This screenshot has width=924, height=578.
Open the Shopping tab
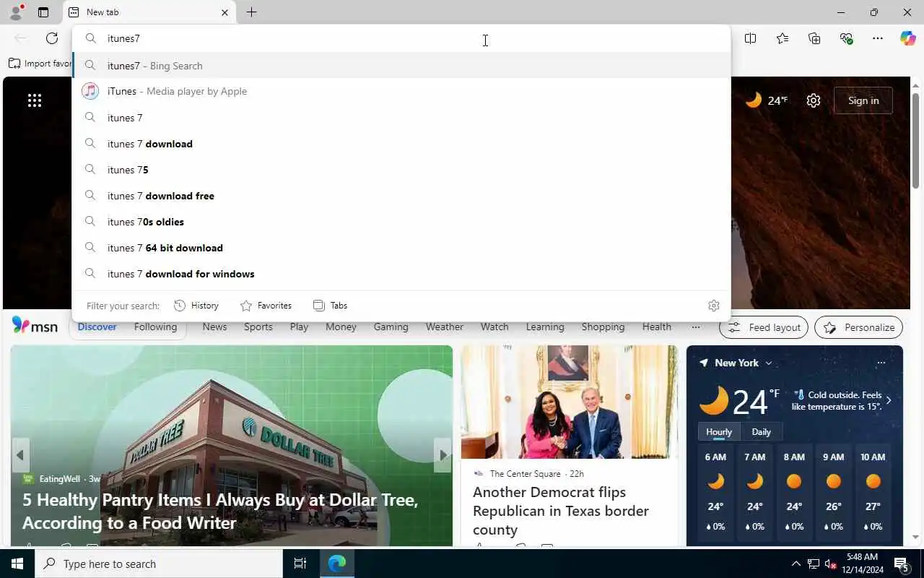[603, 327]
